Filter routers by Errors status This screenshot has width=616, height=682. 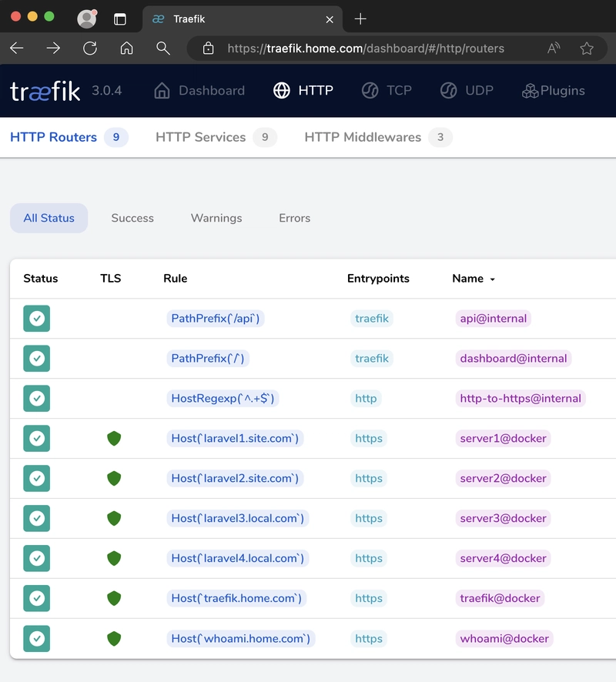294,218
